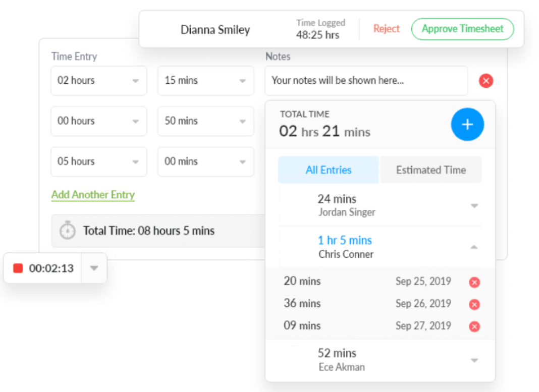This screenshot has height=392, width=539.
Task: Open the timer options dropdown arrow
Action: click(94, 268)
